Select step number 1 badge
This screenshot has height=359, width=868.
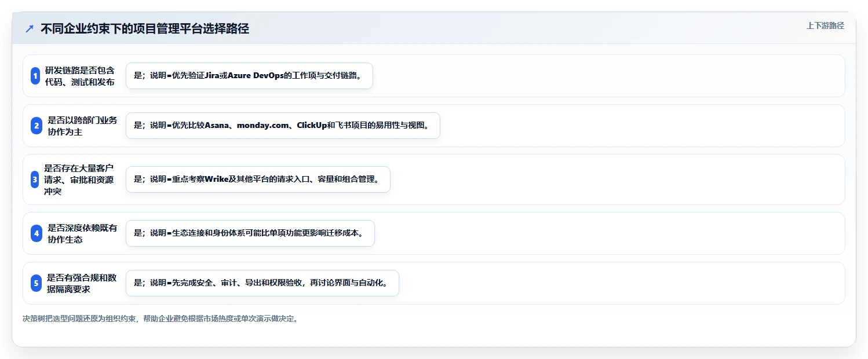coord(35,76)
